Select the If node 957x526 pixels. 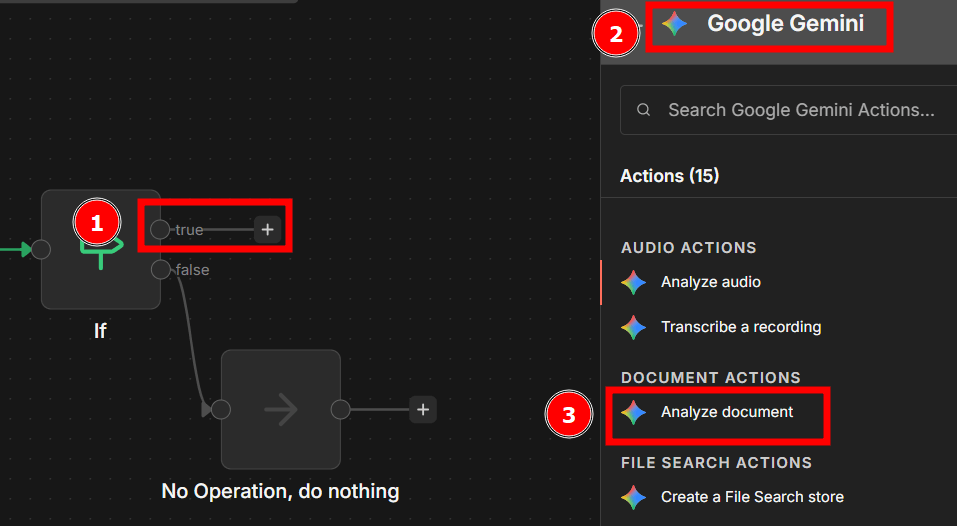pyautogui.click(x=101, y=249)
